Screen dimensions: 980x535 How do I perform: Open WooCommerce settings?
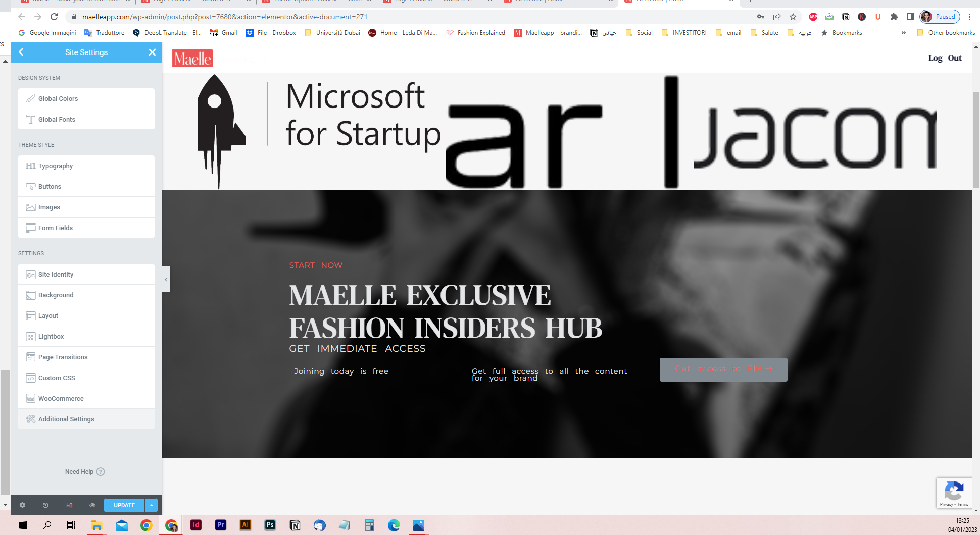pos(86,398)
